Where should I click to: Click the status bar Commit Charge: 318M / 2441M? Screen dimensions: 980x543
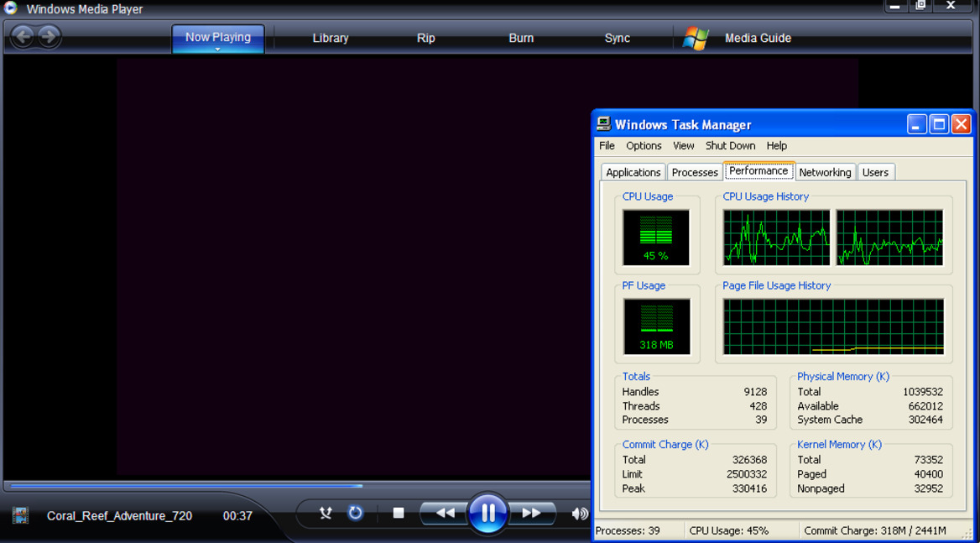pos(875,530)
